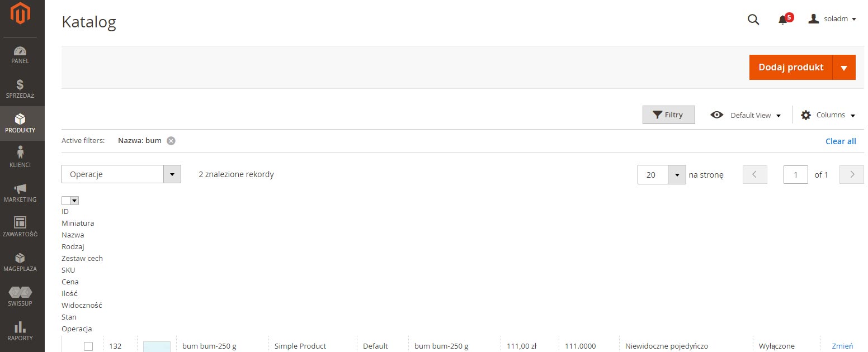
Task: Select the Marketing sidebar icon
Action: click(x=21, y=190)
